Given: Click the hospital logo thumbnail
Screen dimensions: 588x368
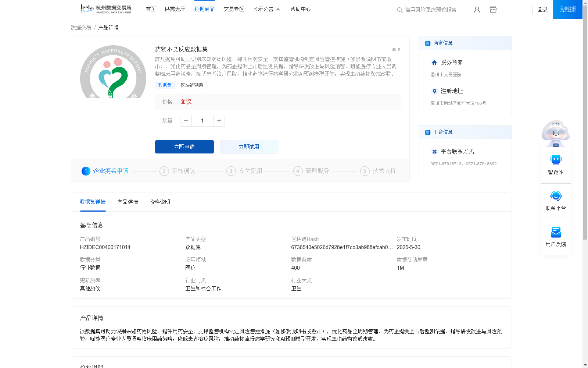Looking at the screenshot, I should pyautogui.click(x=113, y=72).
